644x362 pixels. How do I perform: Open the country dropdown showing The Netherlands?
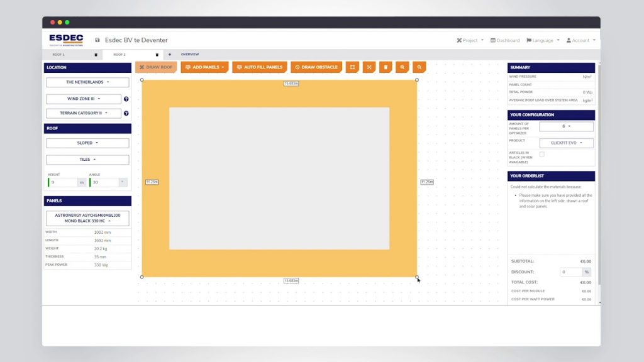86,82
